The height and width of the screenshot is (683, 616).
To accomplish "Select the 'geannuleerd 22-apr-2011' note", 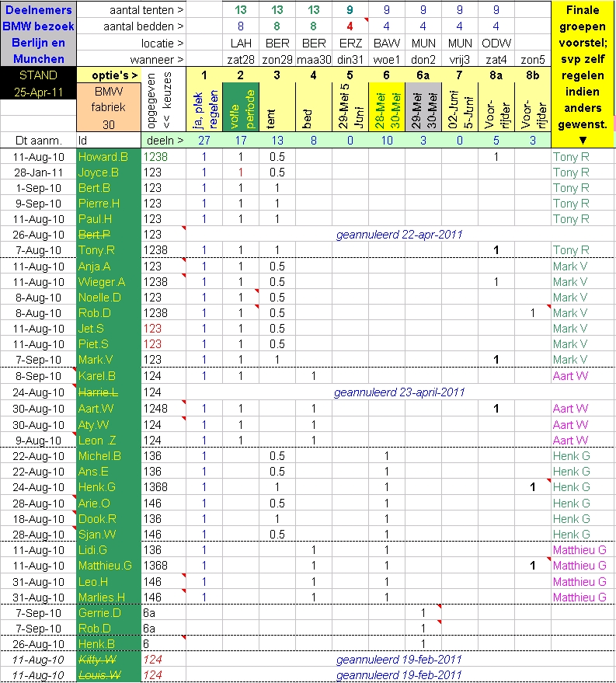I will coord(399,234).
